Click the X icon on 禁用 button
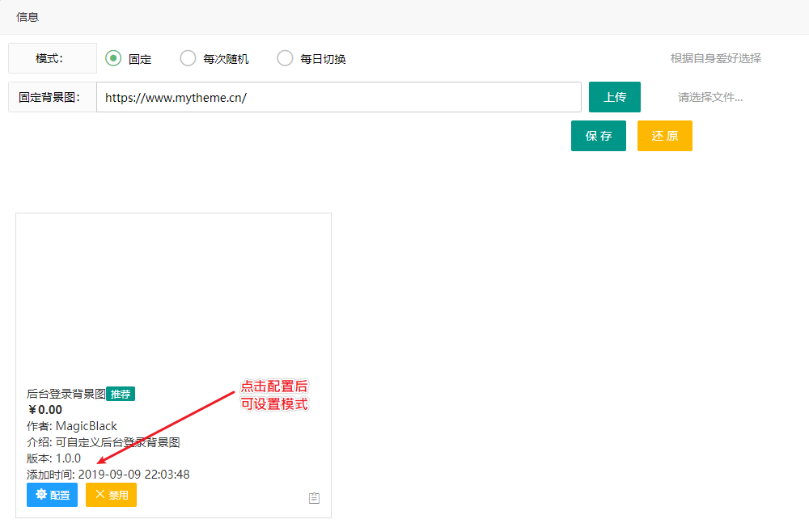This screenshot has width=809, height=532. click(100, 494)
